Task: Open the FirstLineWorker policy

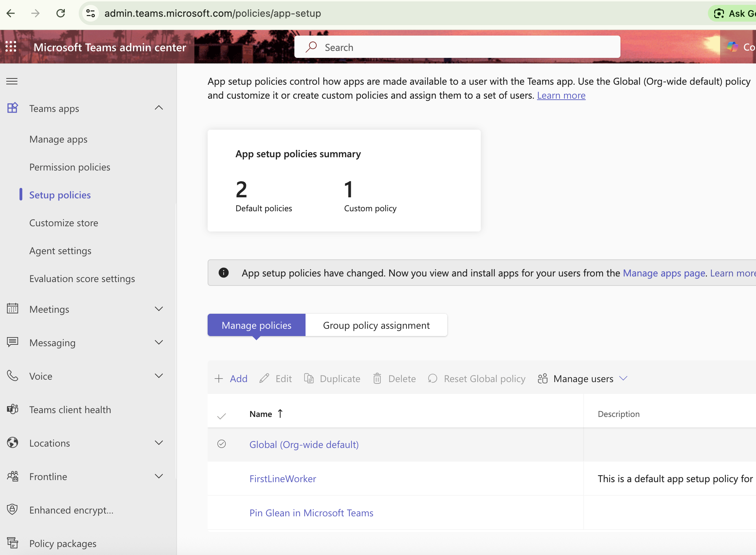Action: [283, 479]
